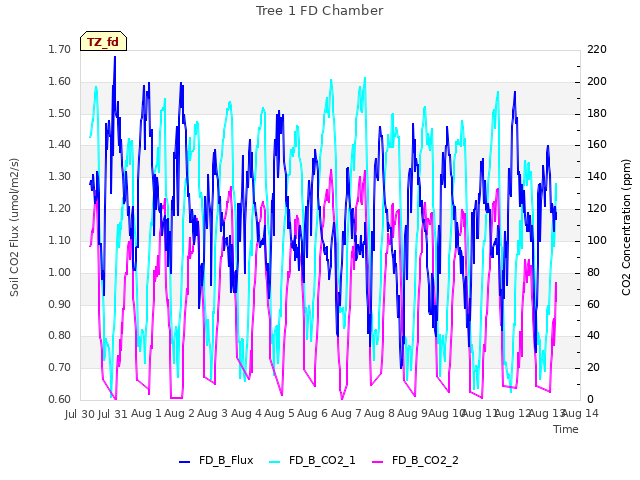Click the 0.70 left axis value
This screenshot has height=480, width=640.
click(60, 367)
